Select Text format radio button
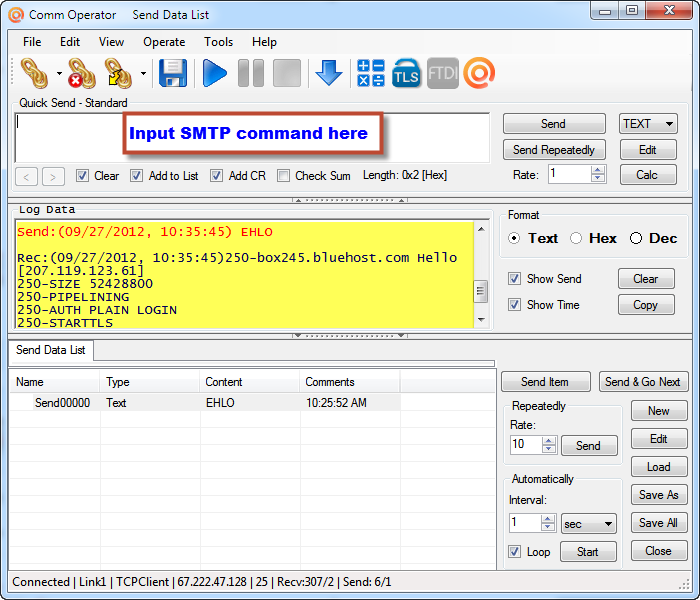 pos(514,238)
